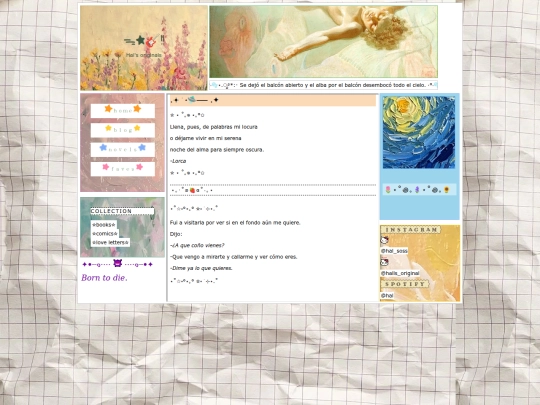Click the pink tulip emoji in blue sidebar

388,190
